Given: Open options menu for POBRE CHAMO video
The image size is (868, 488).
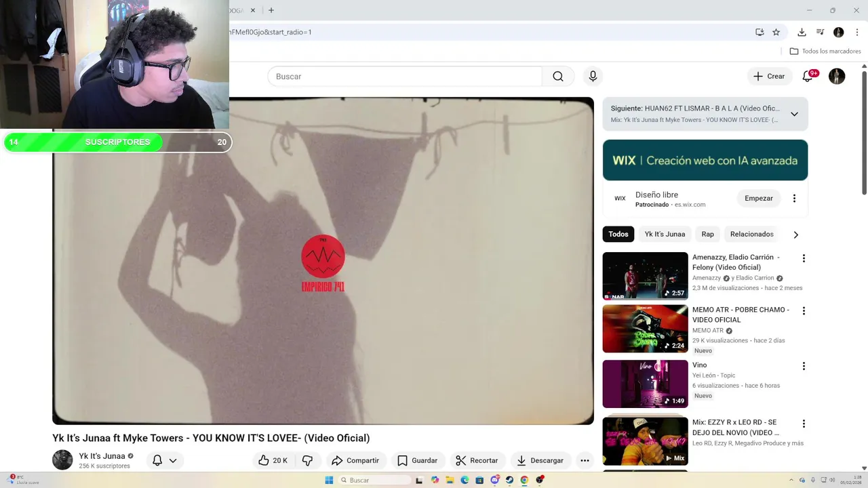Looking at the screenshot, I should [804, 311].
